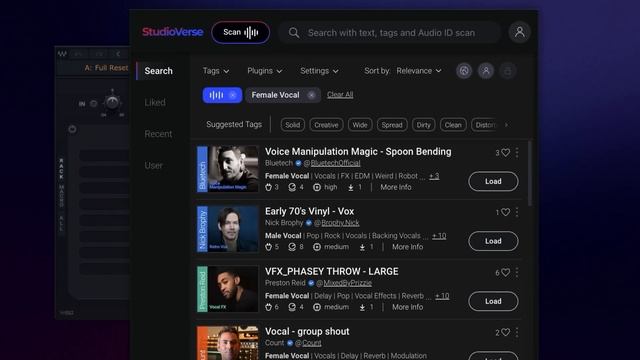Image resolution: width=640 pixels, height=360 pixels.
Task: Open the @BluetechOfficial profile link
Action: [x=335, y=163]
